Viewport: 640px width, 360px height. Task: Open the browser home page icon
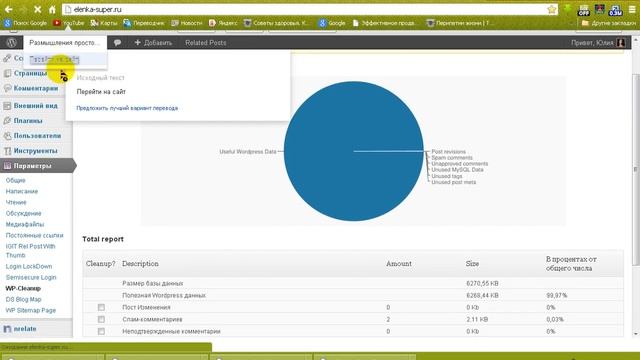pos(52,9)
